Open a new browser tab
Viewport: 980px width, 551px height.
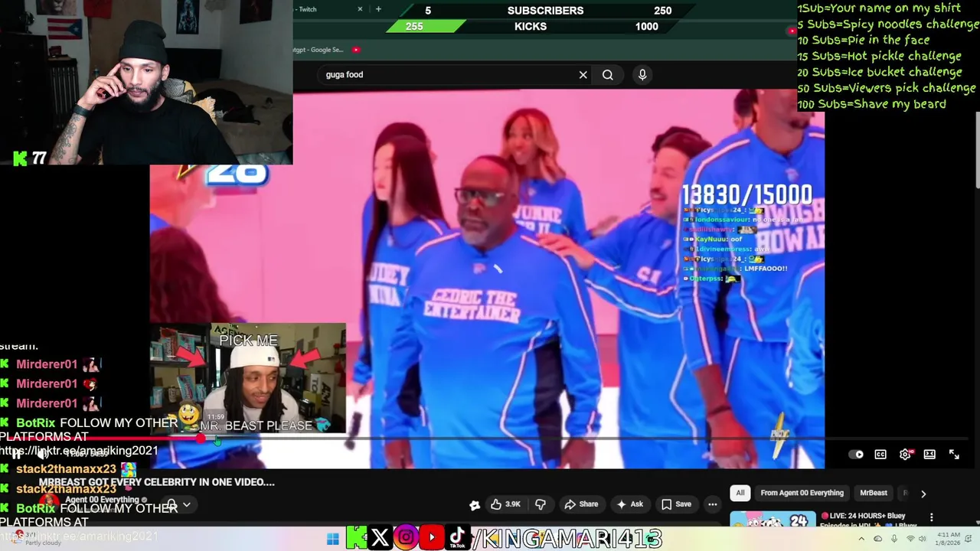tap(378, 9)
